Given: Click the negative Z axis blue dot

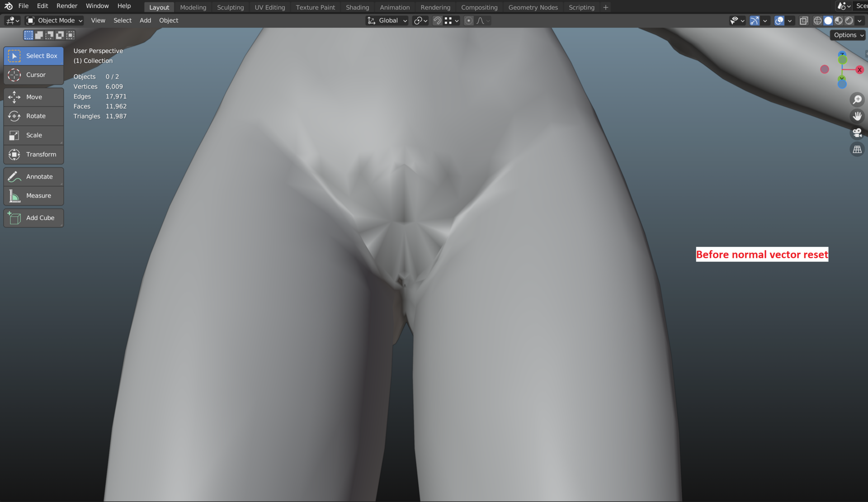Looking at the screenshot, I should point(842,84).
